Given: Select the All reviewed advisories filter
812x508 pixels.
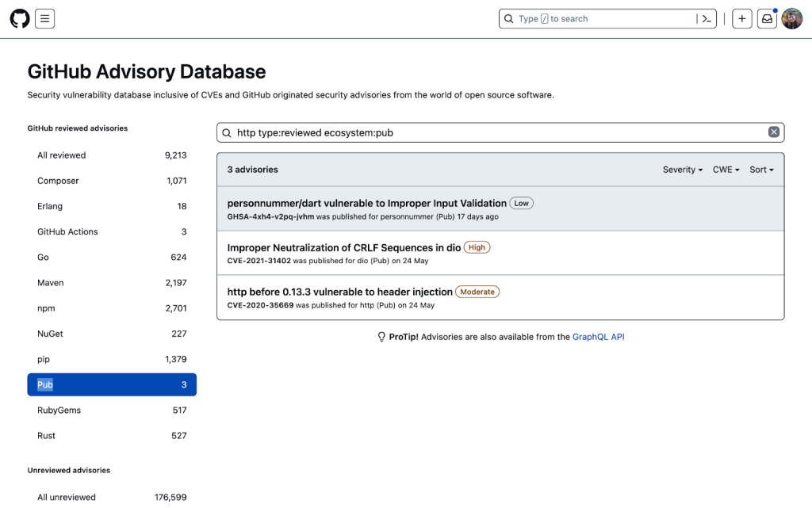Looking at the screenshot, I should coord(61,155).
